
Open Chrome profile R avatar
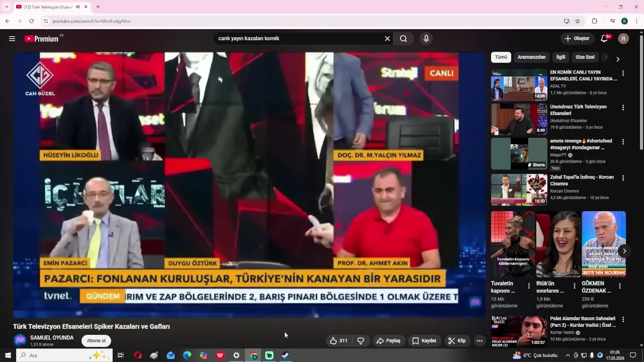coord(624,21)
